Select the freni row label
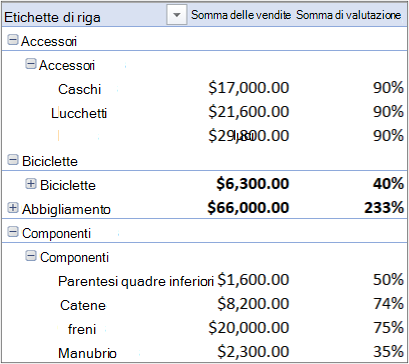409x364 pixels. (82, 329)
